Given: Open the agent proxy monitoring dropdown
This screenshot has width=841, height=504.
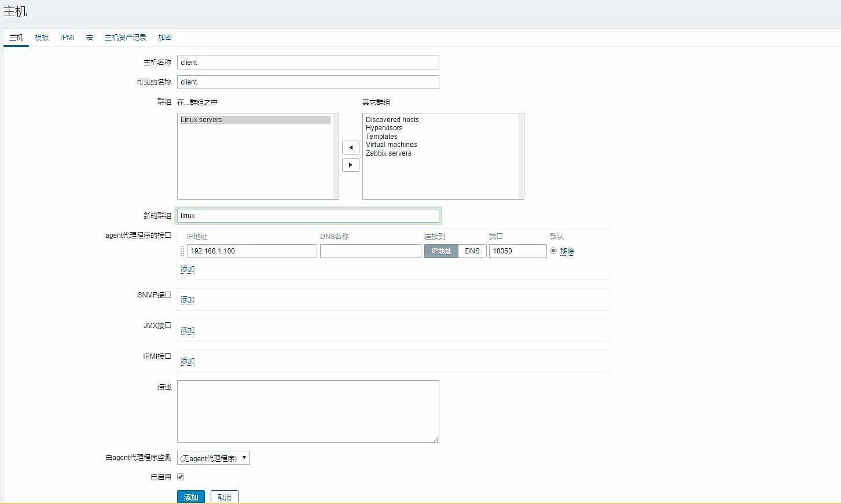Looking at the screenshot, I should [213, 458].
